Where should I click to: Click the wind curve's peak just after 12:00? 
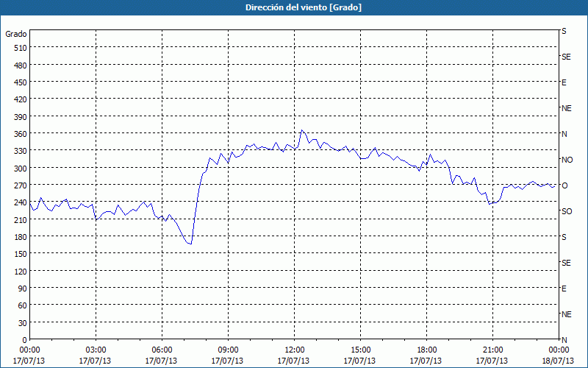[x=301, y=130]
